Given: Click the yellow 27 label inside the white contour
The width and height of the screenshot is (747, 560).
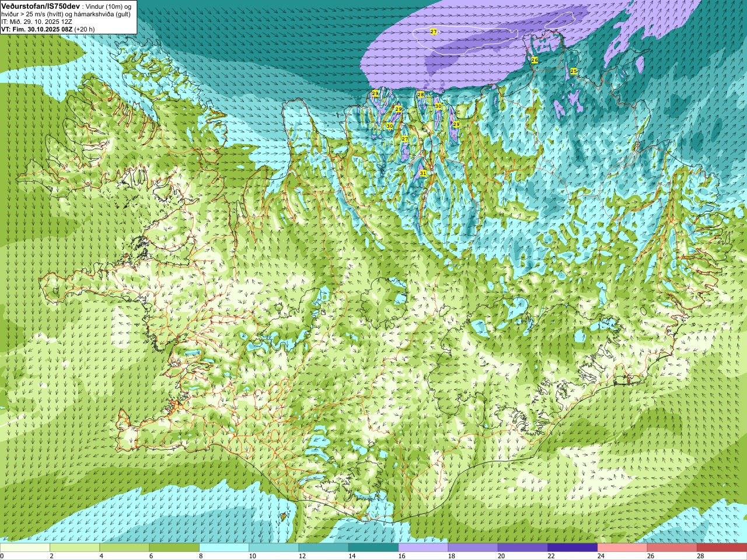Looking at the screenshot, I should (x=433, y=31).
